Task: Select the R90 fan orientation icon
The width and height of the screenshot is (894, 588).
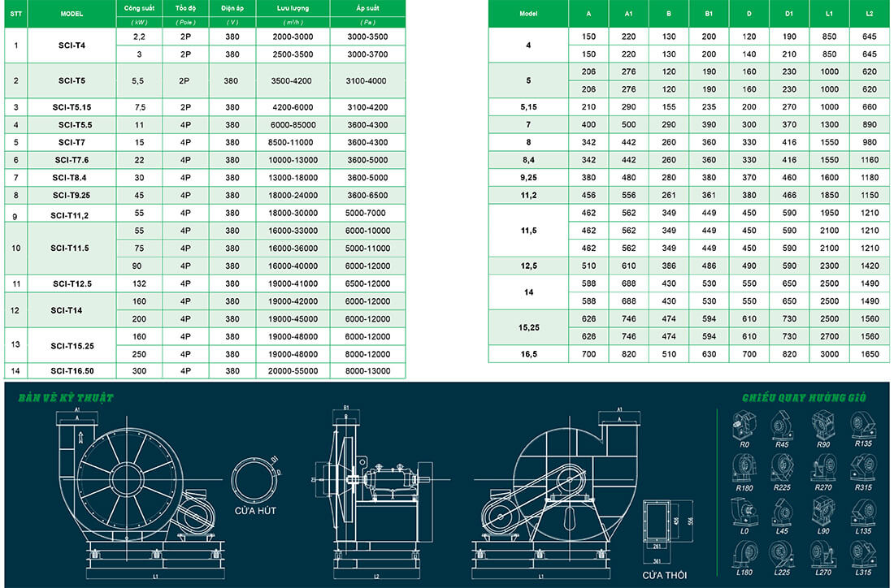Action: pos(825,424)
